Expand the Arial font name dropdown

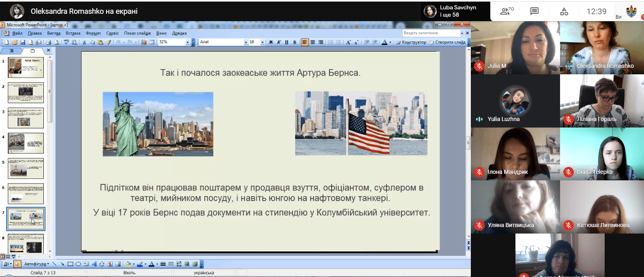[245, 42]
